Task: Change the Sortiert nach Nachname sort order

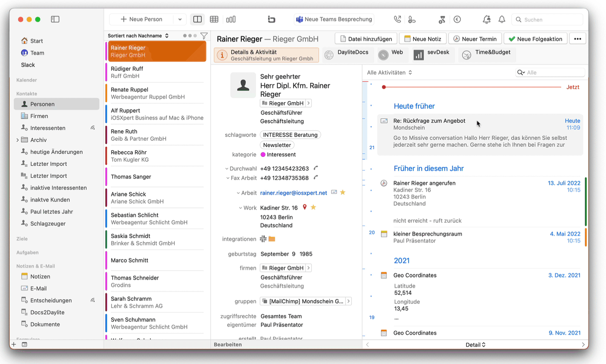Action: 138,36
